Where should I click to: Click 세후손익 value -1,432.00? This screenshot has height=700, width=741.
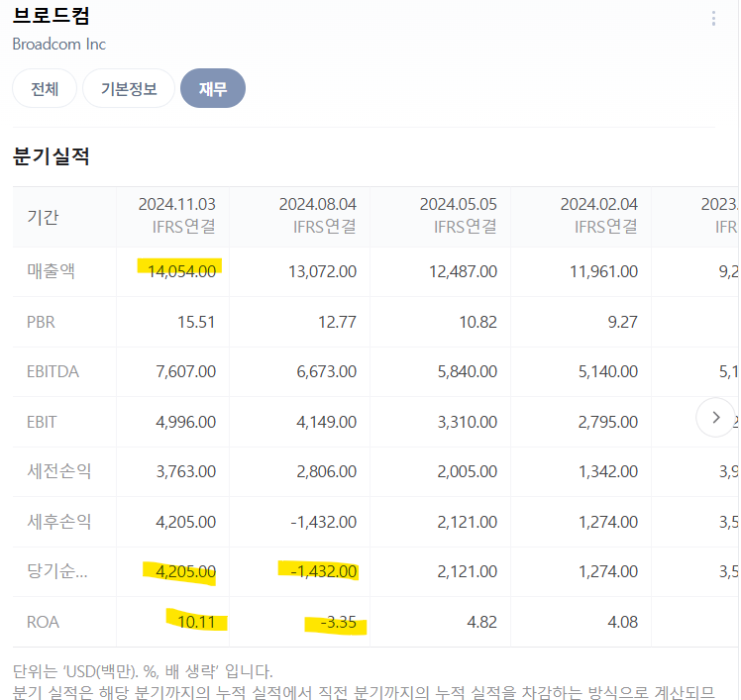(x=324, y=522)
